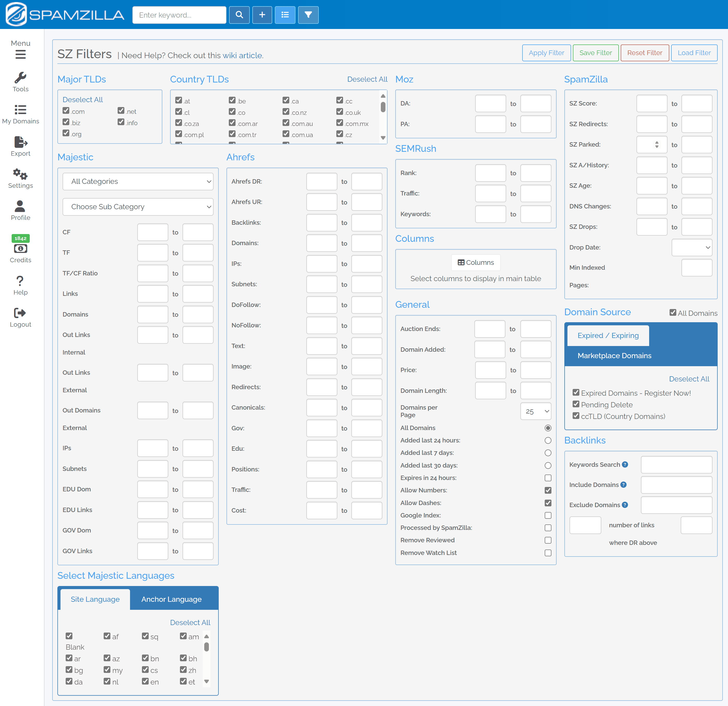The image size is (728, 706).
Task: Click Load Filter button
Action: click(x=694, y=53)
